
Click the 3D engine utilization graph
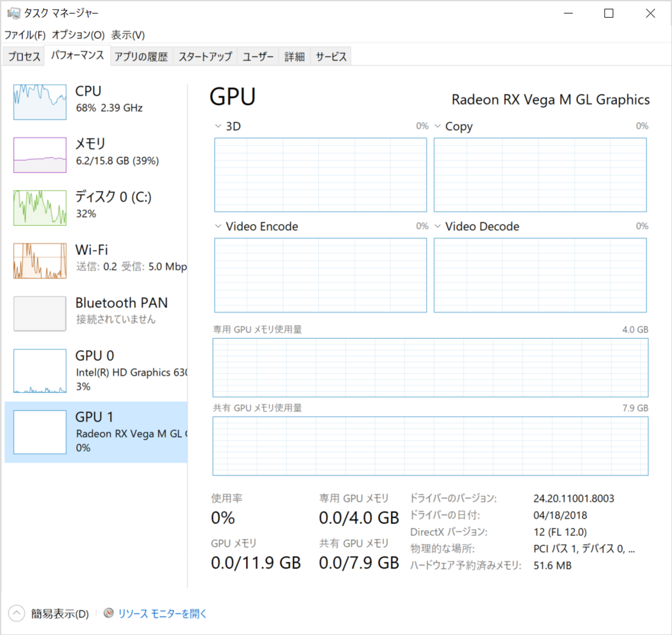320,175
